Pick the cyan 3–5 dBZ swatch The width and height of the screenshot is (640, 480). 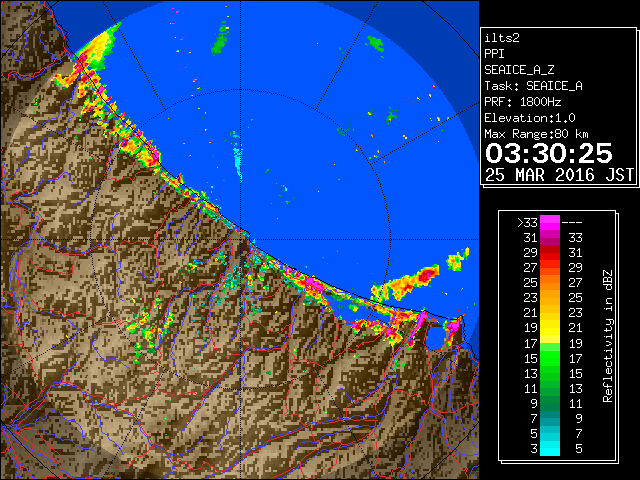coord(550,449)
